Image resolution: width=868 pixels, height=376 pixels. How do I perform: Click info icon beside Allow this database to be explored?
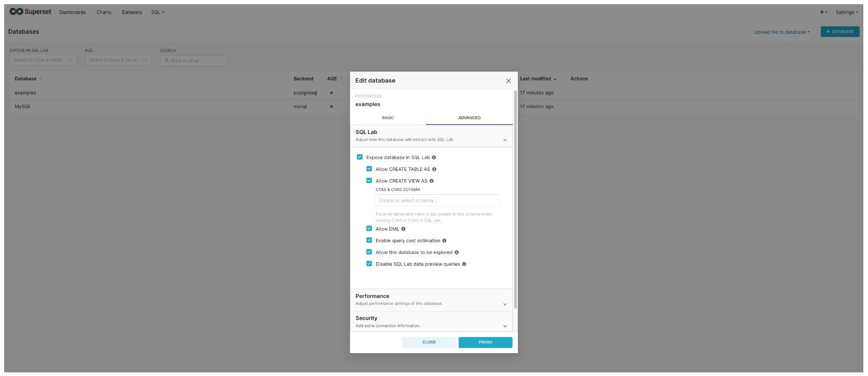tap(457, 252)
